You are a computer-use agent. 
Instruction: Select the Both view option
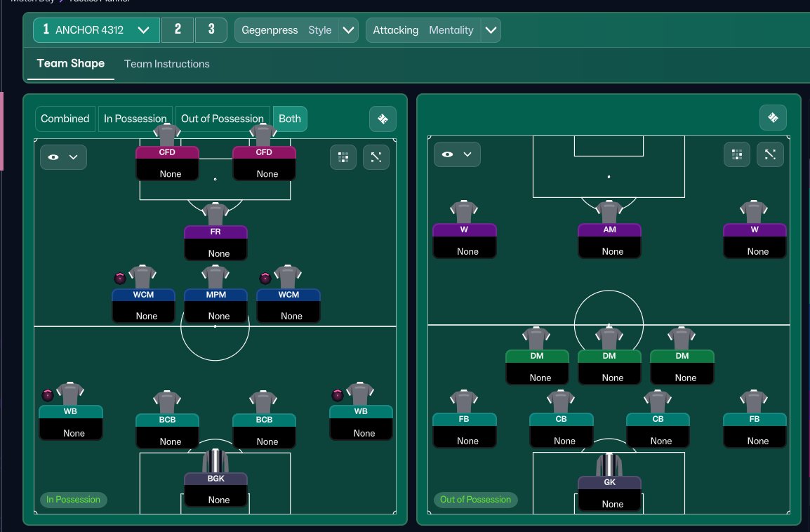coord(290,119)
